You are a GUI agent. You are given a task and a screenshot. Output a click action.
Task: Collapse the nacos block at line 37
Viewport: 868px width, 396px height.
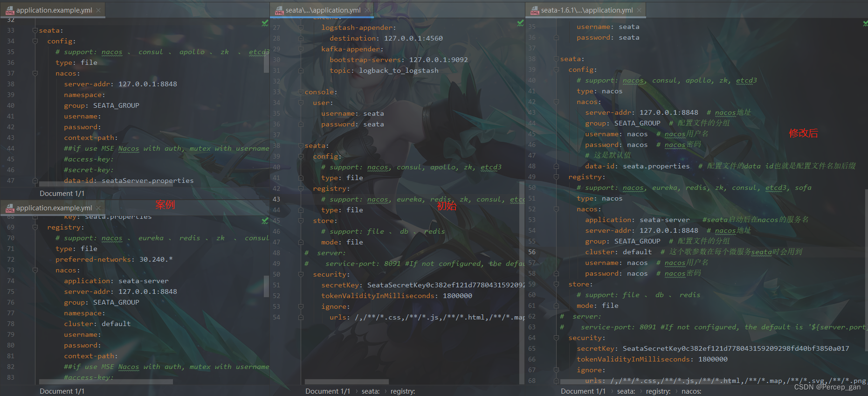[35, 73]
